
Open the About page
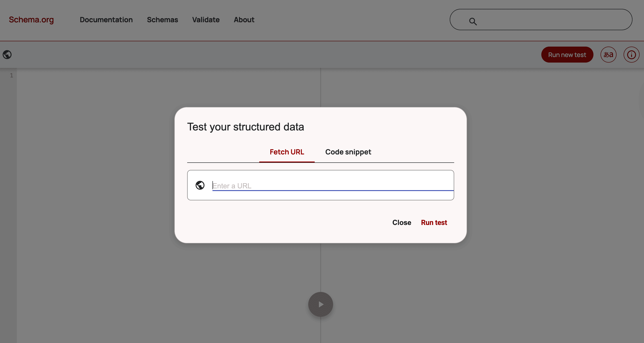(244, 20)
